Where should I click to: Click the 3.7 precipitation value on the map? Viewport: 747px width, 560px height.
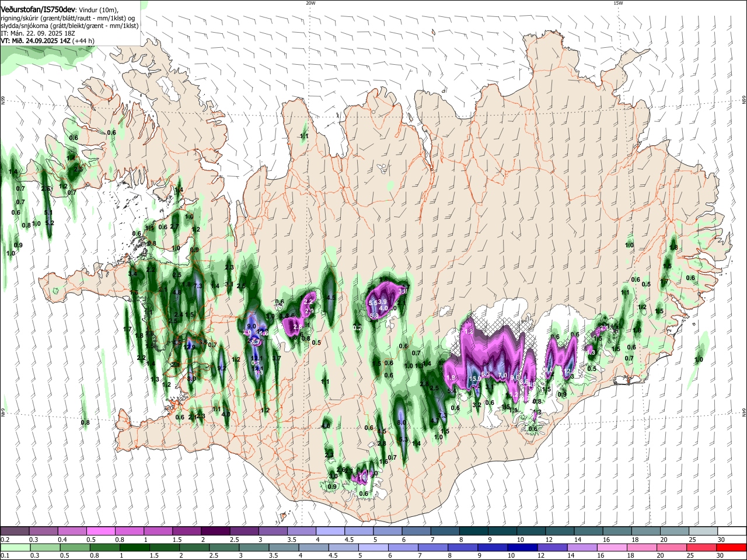coord(277,358)
